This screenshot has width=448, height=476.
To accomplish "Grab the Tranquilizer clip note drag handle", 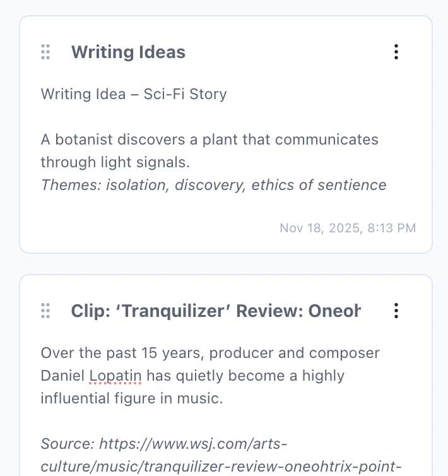I will tap(45, 311).
